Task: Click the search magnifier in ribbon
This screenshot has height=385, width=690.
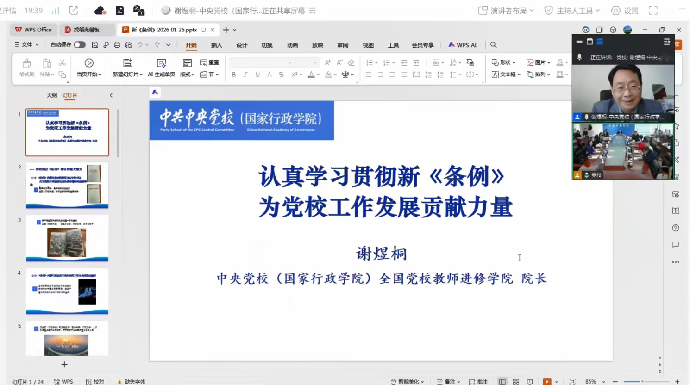Action: (493, 45)
